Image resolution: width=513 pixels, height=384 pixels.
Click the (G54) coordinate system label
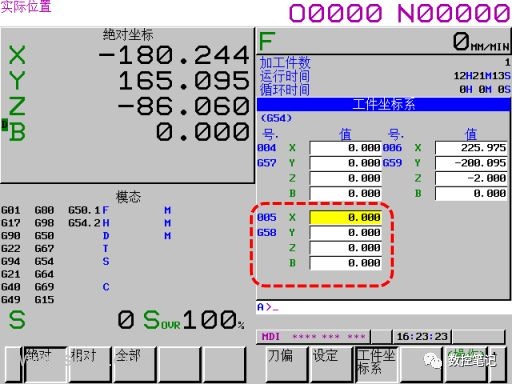click(276, 118)
